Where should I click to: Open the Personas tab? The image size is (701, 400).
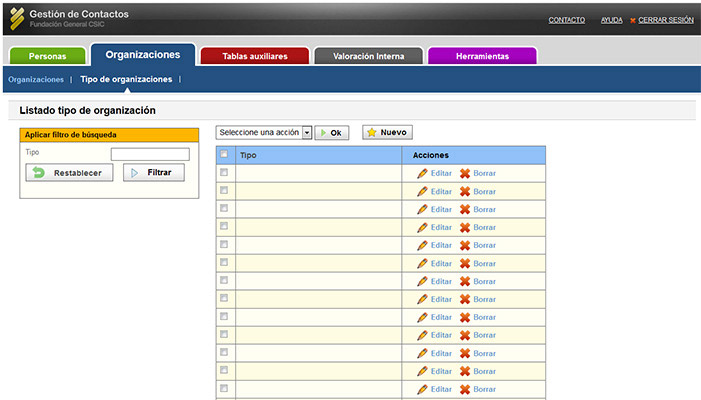tap(47, 56)
